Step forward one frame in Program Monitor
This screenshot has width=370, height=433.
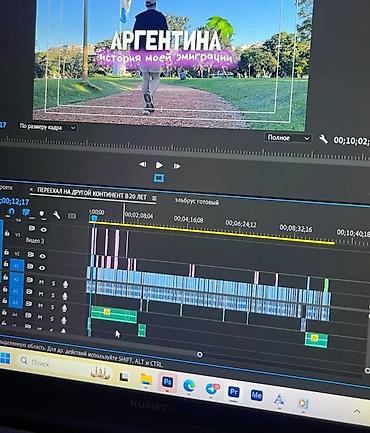point(177,166)
